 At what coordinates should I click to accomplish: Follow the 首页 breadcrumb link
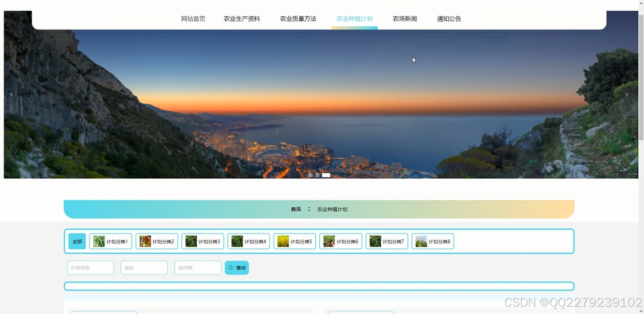(x=295, y=209)
